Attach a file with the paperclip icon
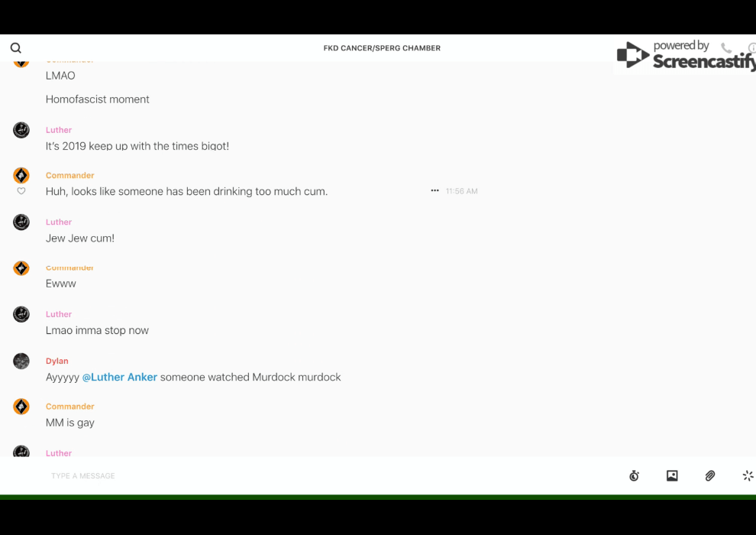The height and width of the screenshot is (535, 756). click(x=710, y=476)
